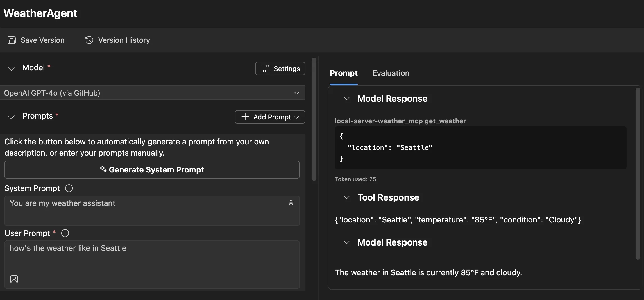The width and height of the screenshot is (644, 300).
Task: Click the Add Prompt button
Action: [270, 117]
